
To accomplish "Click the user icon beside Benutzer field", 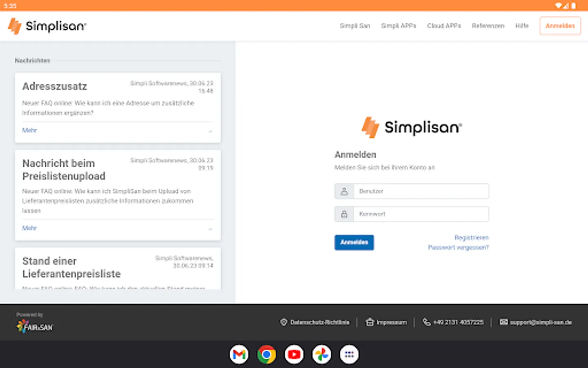I will 344,191.
